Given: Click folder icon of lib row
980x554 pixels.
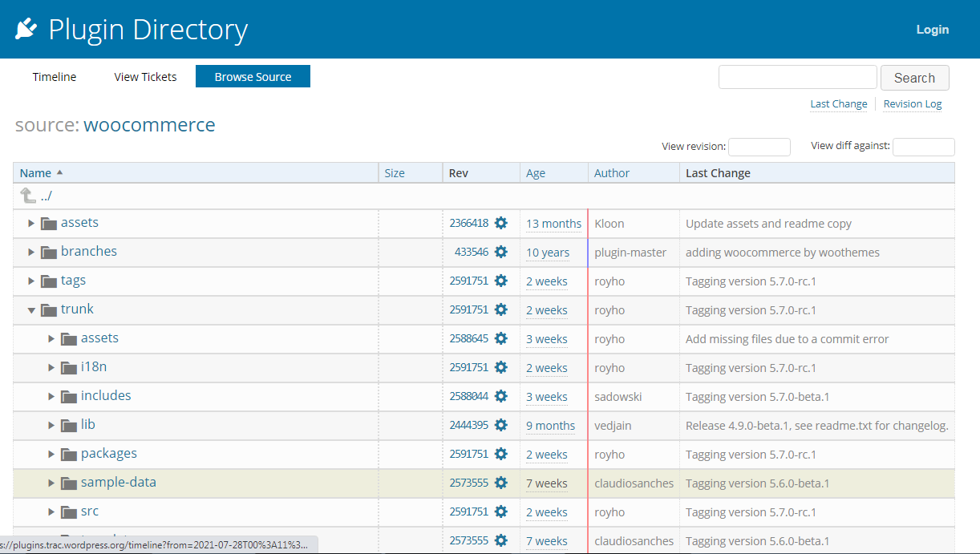Looking at the screenshot, I should tap(69, 425).
